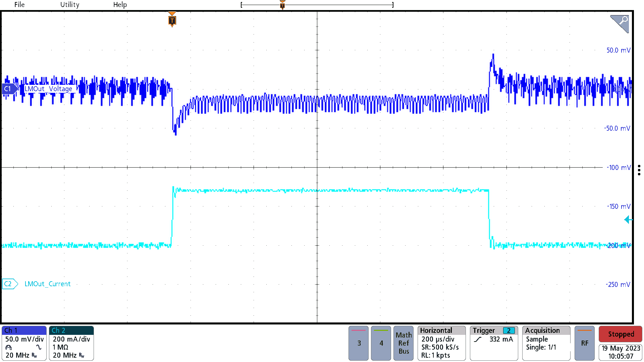Open the Help menu

[x=120, y=5]
